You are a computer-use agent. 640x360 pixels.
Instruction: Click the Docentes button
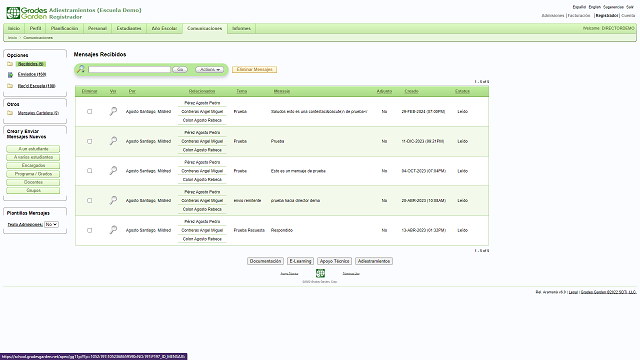(33, 182)
